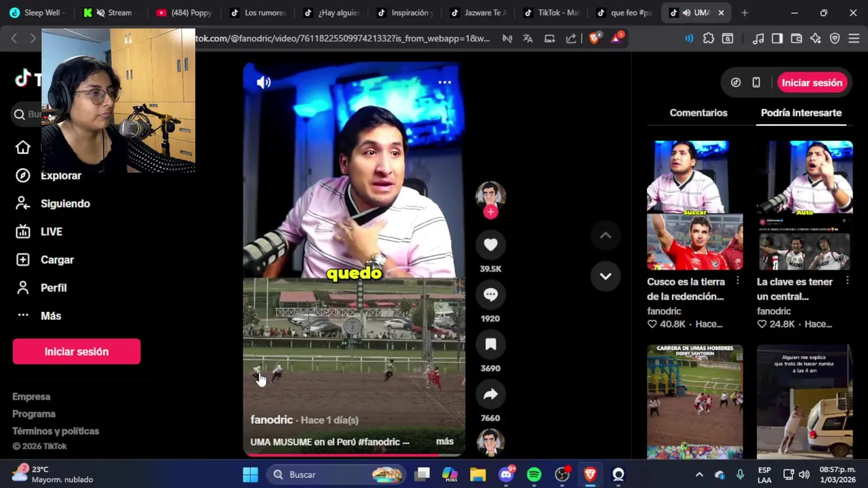Go to previous video with up chevron
868x488 pixels.
tap(606, 235)
